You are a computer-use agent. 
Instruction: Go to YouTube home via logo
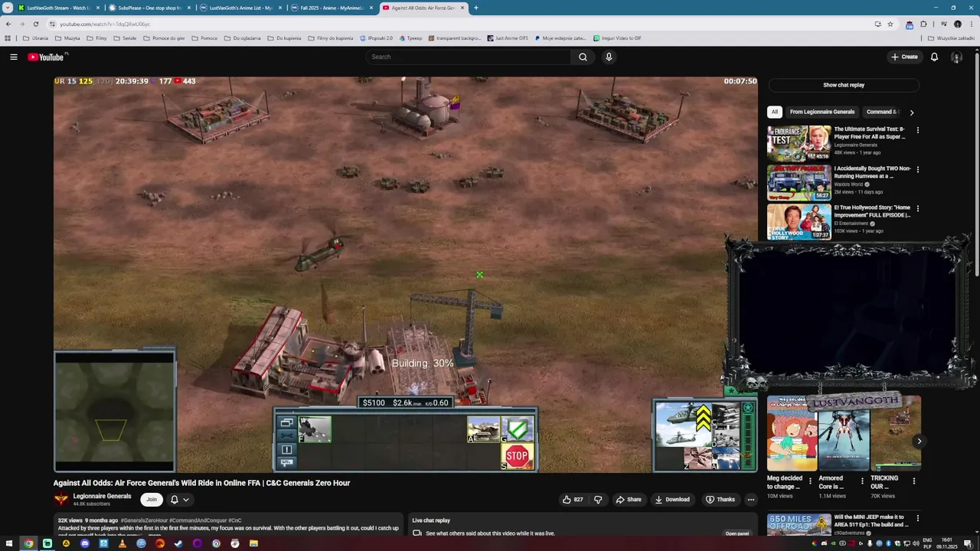(47, 57)
